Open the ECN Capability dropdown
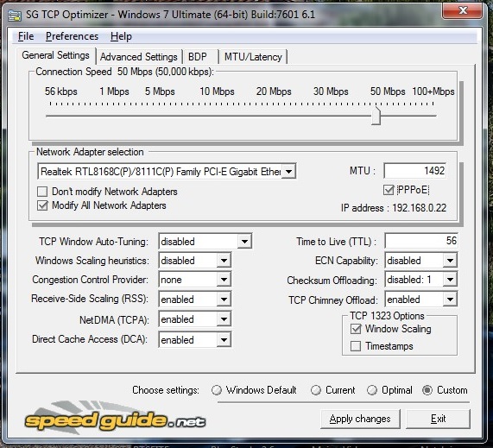The width and height of the screenshot is (493, 448). [x=450, y=261]
